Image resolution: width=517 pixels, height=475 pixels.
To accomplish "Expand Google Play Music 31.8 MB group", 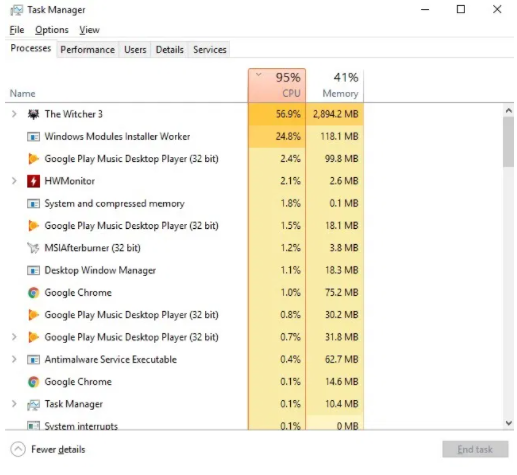I will pos(14,337).
